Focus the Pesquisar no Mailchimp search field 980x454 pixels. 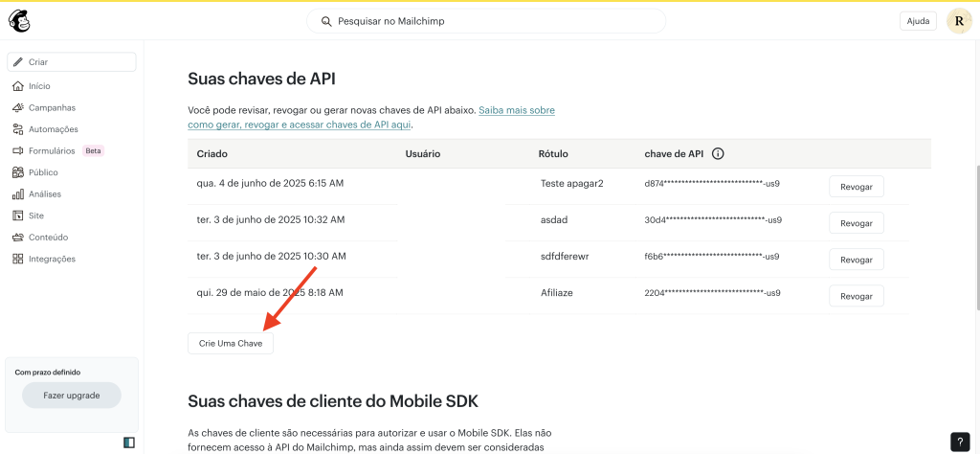coord(486,21)
